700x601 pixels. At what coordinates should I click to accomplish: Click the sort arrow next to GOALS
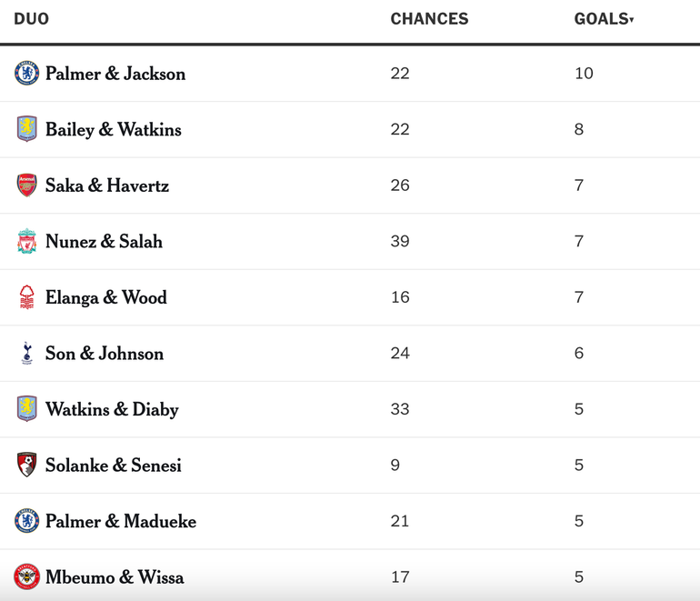pos(632,20)
